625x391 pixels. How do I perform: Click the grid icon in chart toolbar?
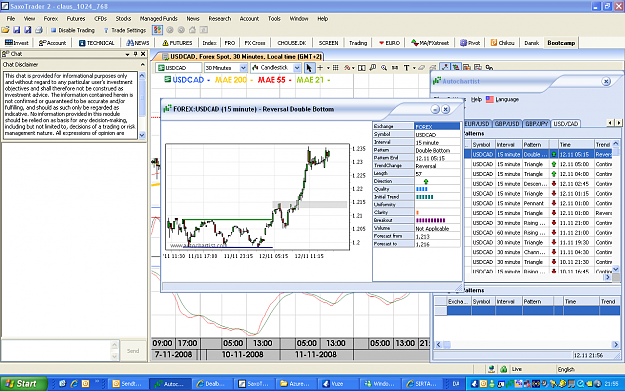coord(336,68)
